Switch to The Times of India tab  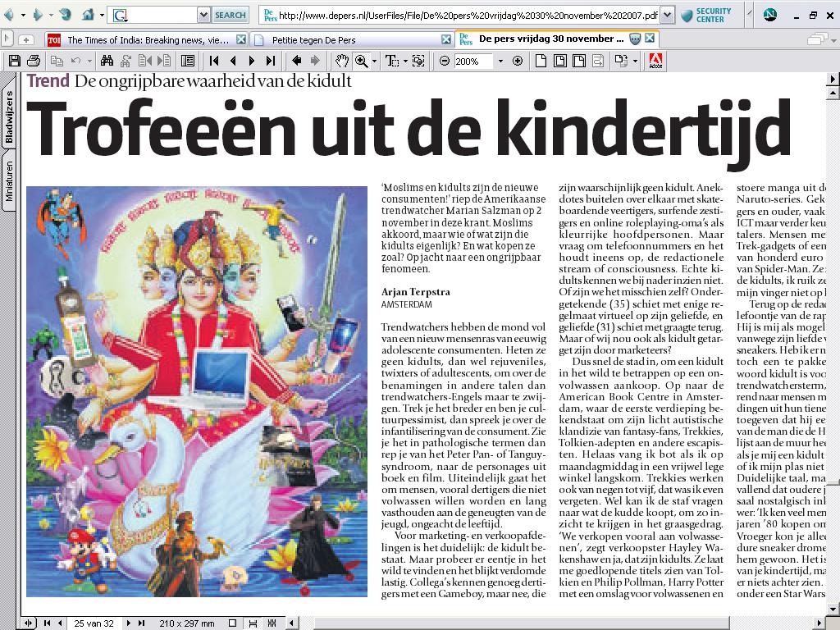(x=146, y=39)
